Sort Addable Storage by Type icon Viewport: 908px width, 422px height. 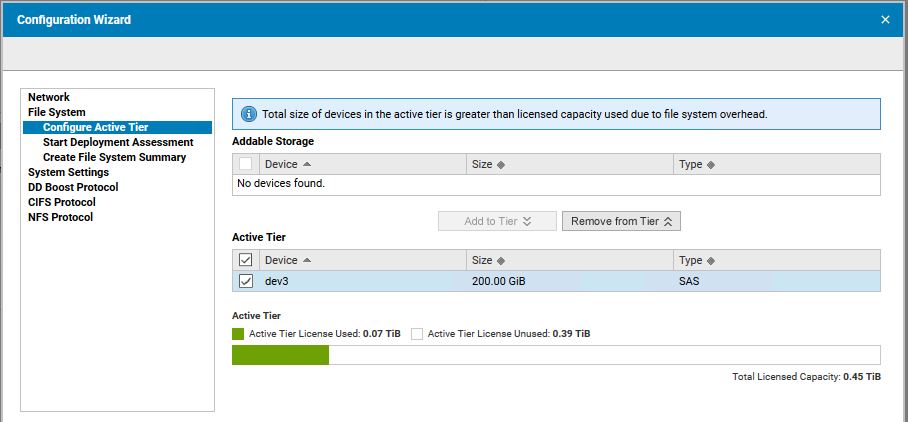pyautogui.click(x=711, y=165)
